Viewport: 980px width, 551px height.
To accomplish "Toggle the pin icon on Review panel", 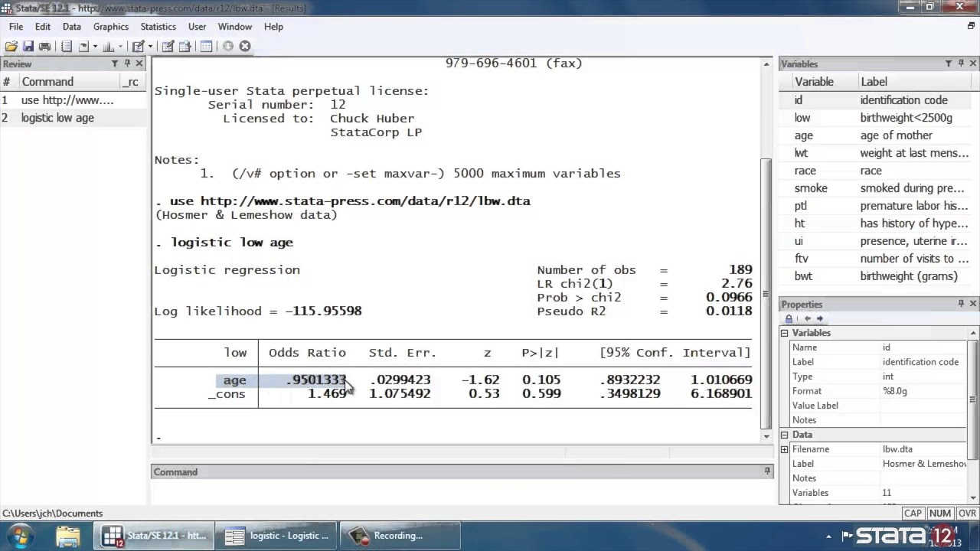I will (x=127, y=64).
